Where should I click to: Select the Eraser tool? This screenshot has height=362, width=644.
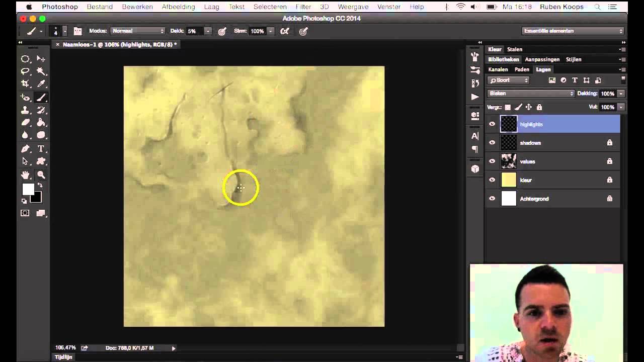point(25,123)
